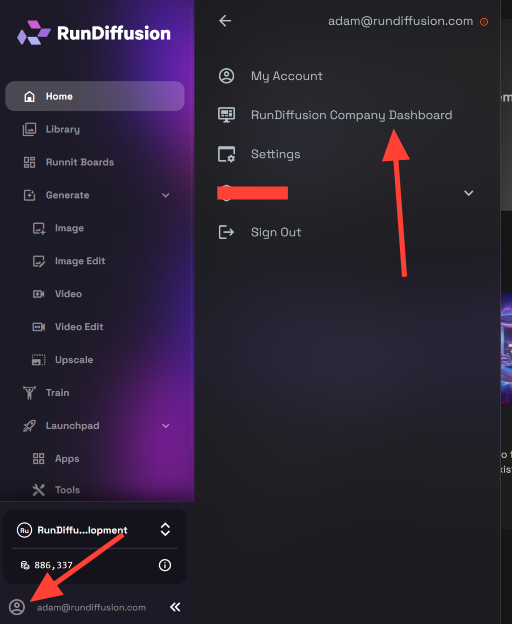The height and width of the screenshot is (625, 512).
Task: Click the Apps grid icon
Action: tap(39, 459)
